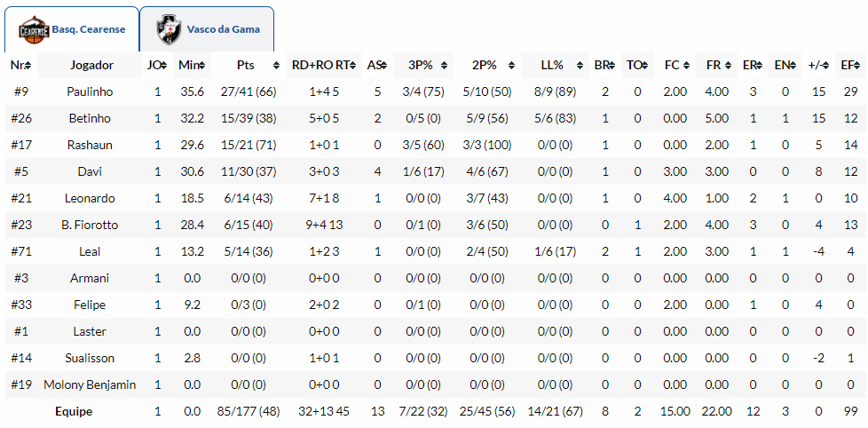Sort table by the Nr column
This screenshot has height=428, width=868.
tap(20, 65)
